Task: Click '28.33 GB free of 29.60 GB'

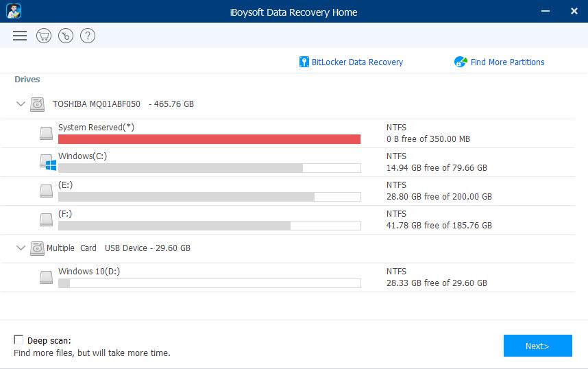Action: [x=437, y=283]
